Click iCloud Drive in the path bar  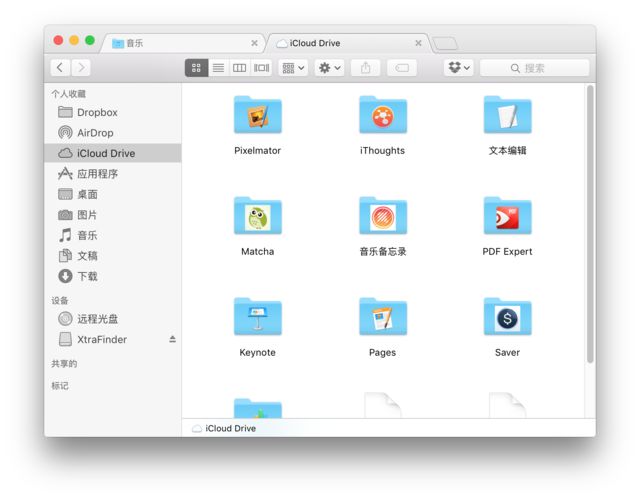tap(224, 428)
